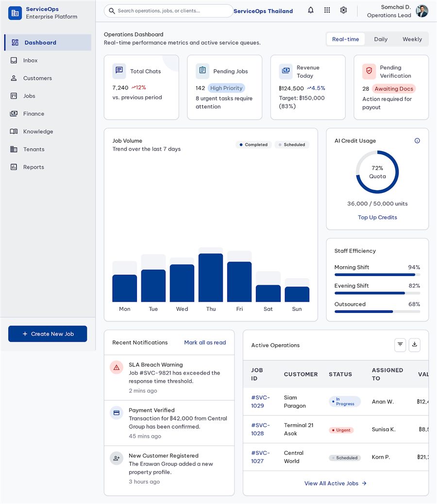Screen dimensions: 437x504
Task: Click Somchai D. profile avatar
Action: tap(422, 11)
